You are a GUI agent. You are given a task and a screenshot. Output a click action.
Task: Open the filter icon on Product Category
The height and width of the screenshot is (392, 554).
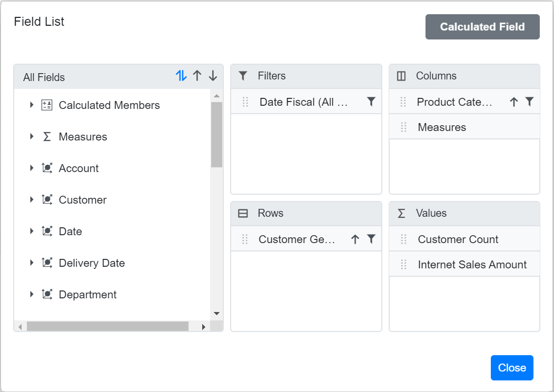(x=530, y=101)
